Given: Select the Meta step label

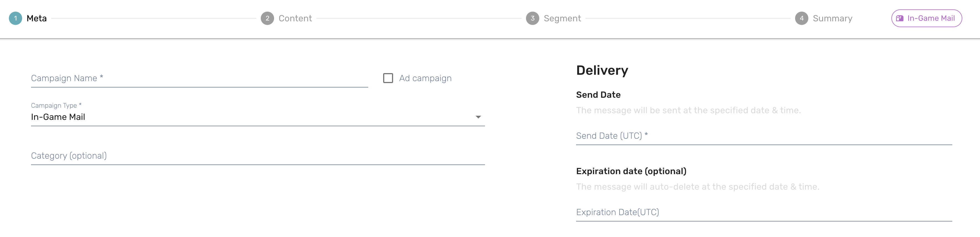Looking at the screenshot, I should 37,18.
